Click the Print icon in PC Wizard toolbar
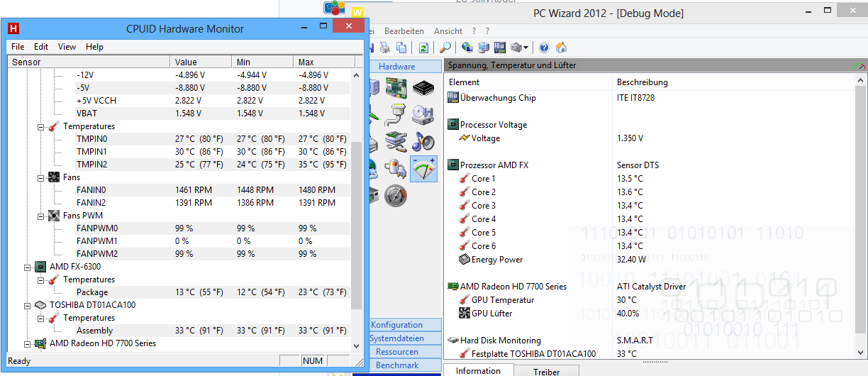This screenshot has height=376, width=868. click(384, 48)
